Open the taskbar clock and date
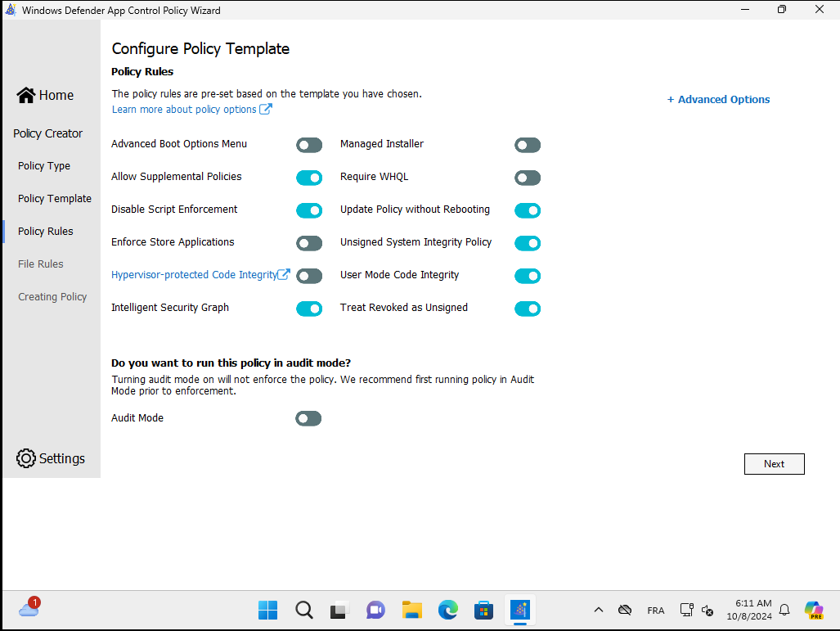 point(752,610)
